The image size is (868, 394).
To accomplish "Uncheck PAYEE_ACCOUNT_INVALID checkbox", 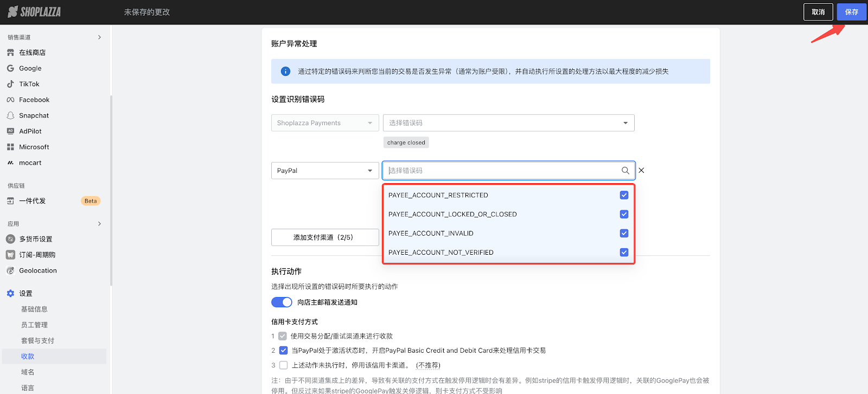I will pyautogui.click(x=624, y=234).
